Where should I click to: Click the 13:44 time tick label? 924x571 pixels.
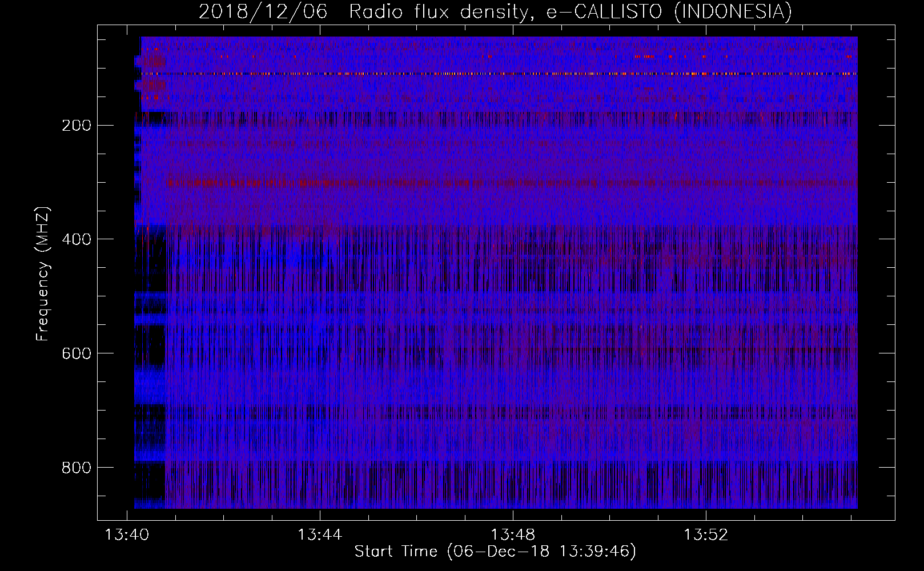click(320, 535)
